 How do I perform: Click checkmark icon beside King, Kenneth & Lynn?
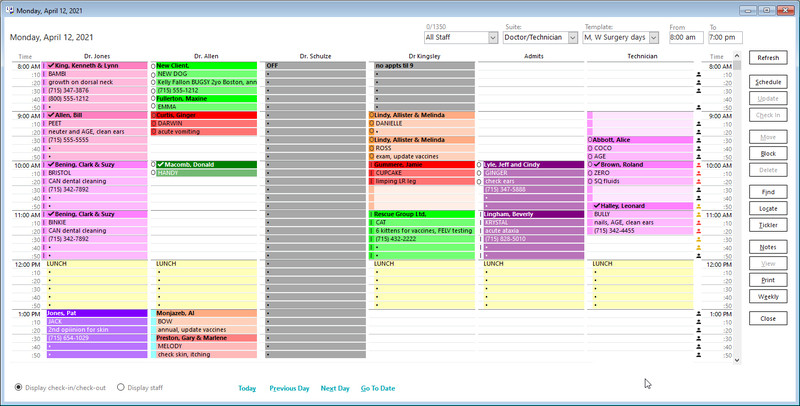[51, 65]
